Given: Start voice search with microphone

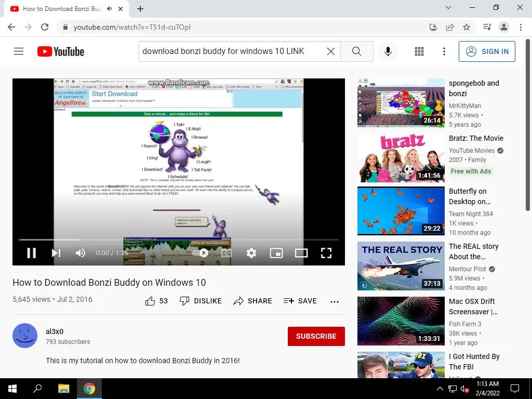Looking at the screenshot, I should [x=388, y=51].
